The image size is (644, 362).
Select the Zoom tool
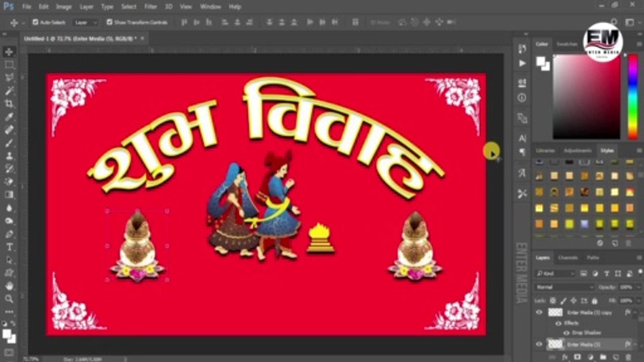(x=9, y=299)
